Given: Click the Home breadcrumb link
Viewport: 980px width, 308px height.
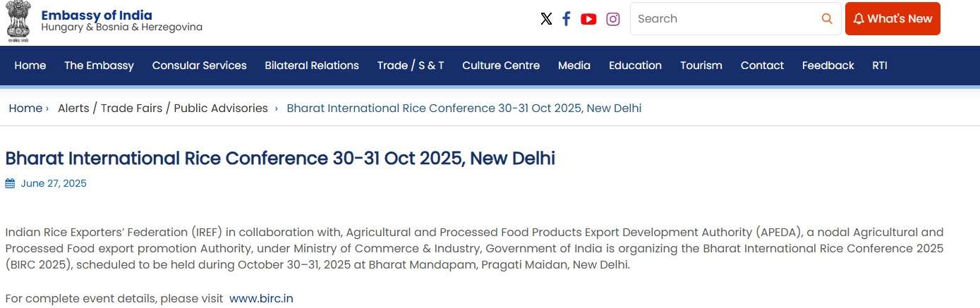Looking at the screenshot, I should click(x=25, y=109).
